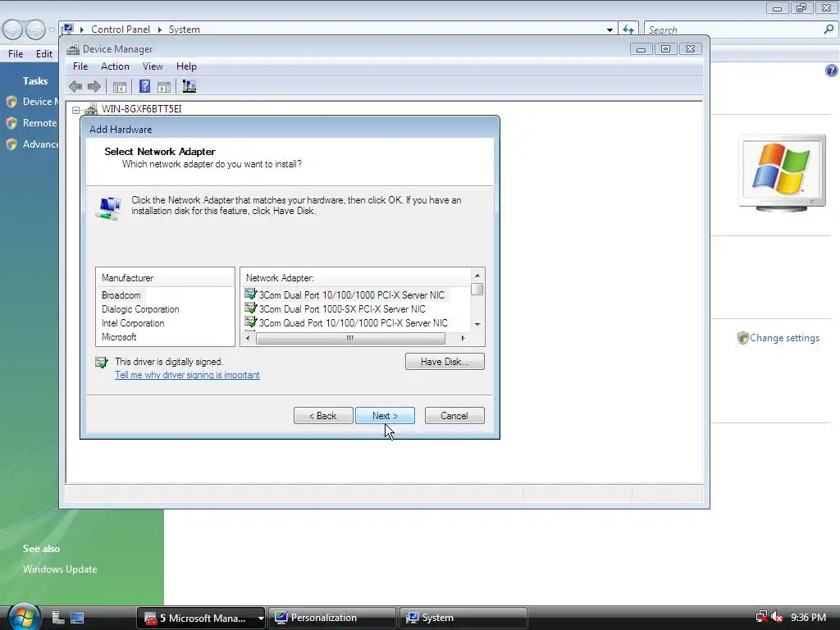Select Dialogic Corporation manufacturer
Screen dimensions: 840x630
pyautogui.click(x=140, y=309)
